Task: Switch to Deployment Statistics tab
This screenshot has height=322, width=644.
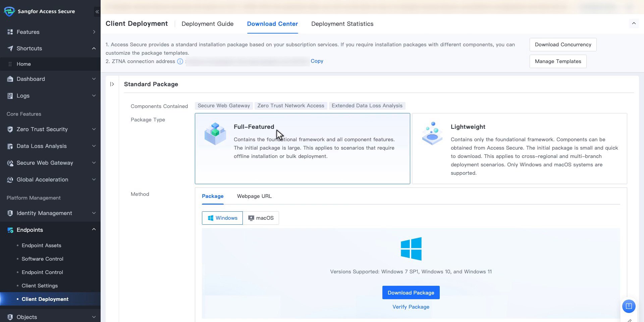Action: point(342,24)
